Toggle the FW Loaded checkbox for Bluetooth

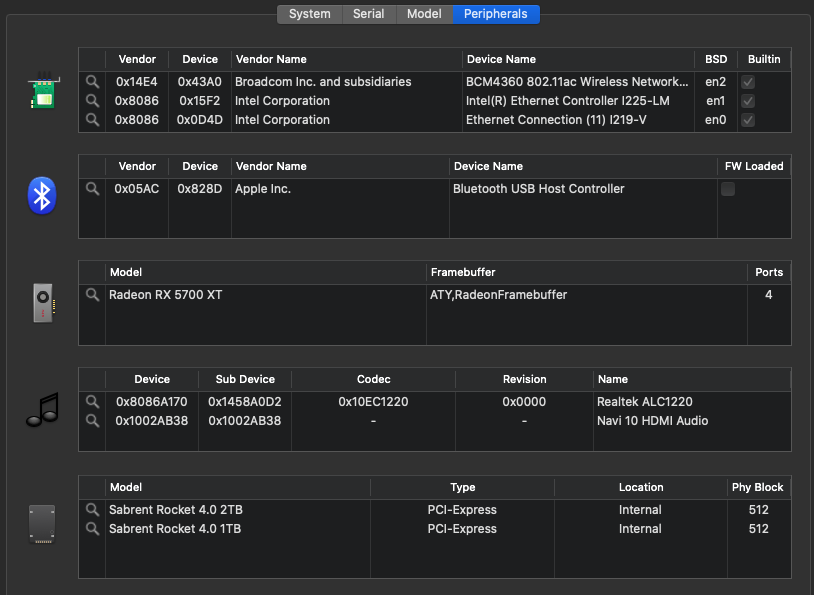[728, 189]
